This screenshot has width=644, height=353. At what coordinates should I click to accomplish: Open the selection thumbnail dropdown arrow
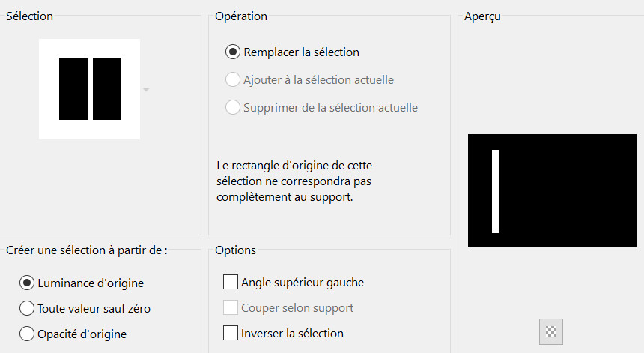tap(146, 90)
